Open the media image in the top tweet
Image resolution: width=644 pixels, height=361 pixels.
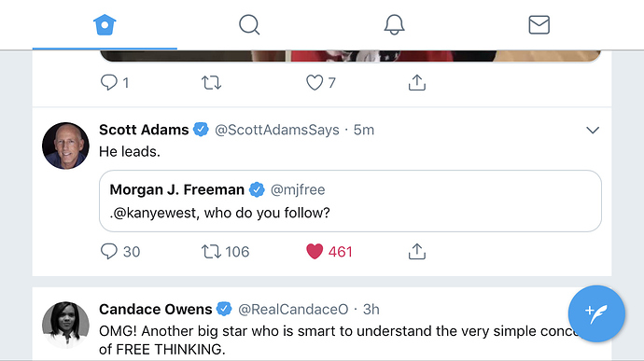click(350, 56)
